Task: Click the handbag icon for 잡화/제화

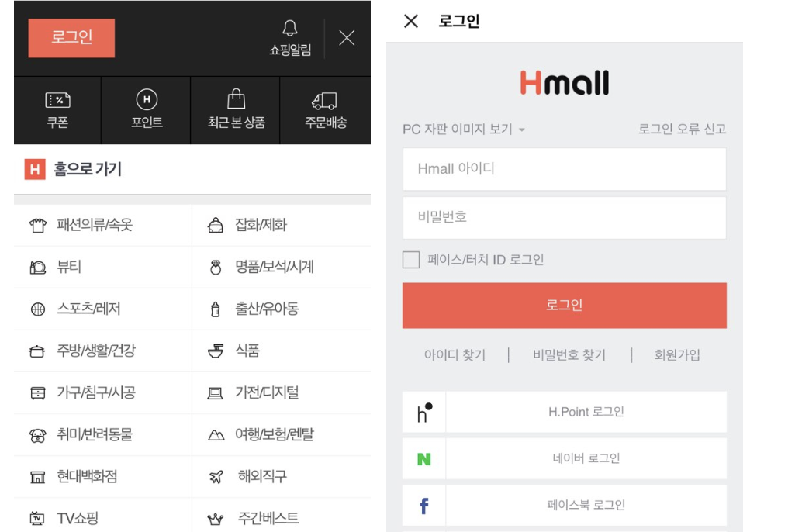Action: [x=216, y=225]
